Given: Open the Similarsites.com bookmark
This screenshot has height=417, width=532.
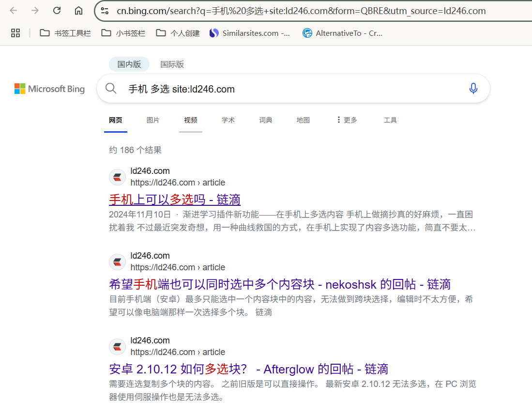Looking at the screenshot, I should coord(250,33).
